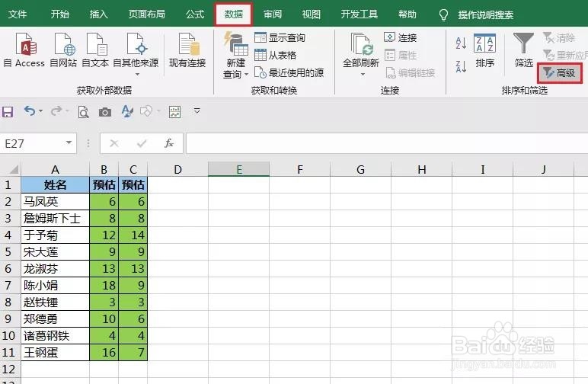
Task: Open the 文件 File tab
Action: (18, 14)
